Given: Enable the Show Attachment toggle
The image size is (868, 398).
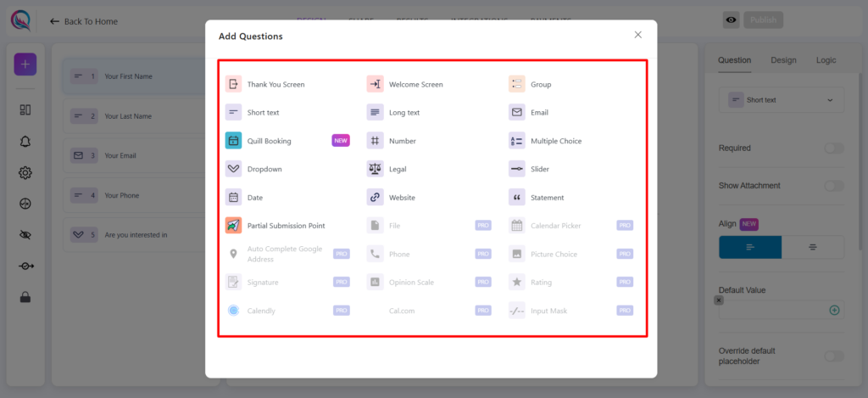Looking at the screenshot, I should pos(833,186).
